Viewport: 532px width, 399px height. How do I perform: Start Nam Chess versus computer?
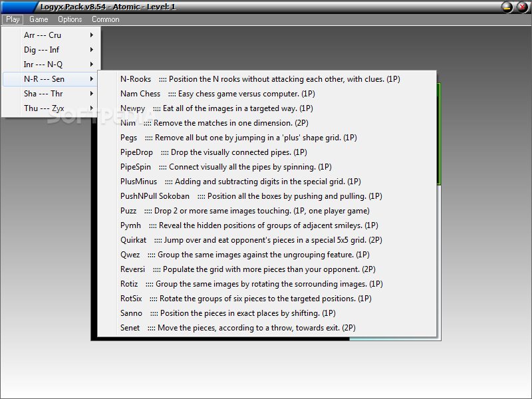click(267, 94)
